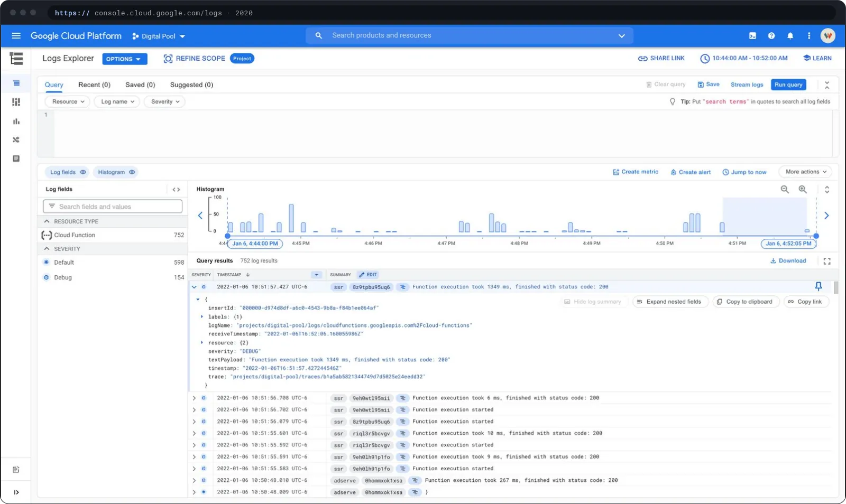Toggle Log fields panel visibility
The image size is (846, 504).
[68, 172]
